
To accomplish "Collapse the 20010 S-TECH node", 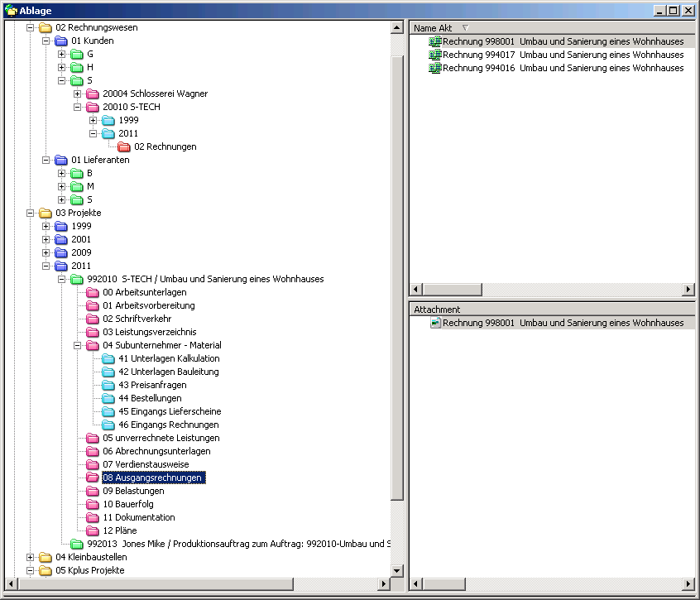I will [x=77, y=107].
